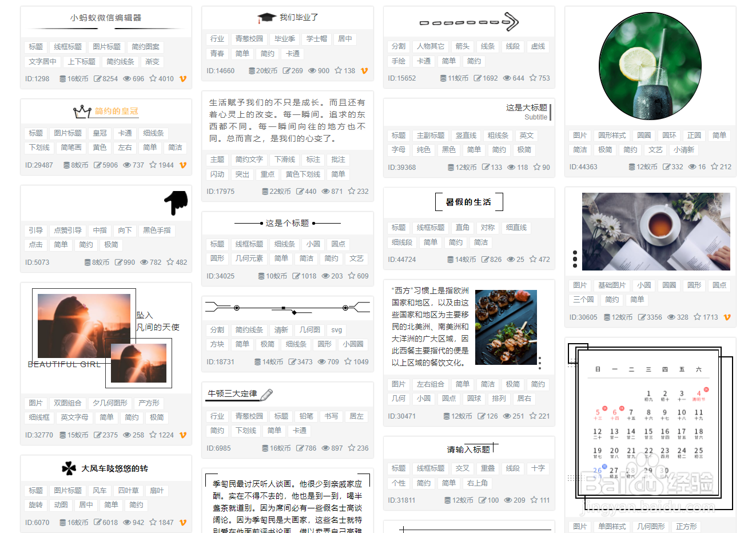Select the round lemon drink image template
Screen dimensions: 756x533
[x=650, y=66]
